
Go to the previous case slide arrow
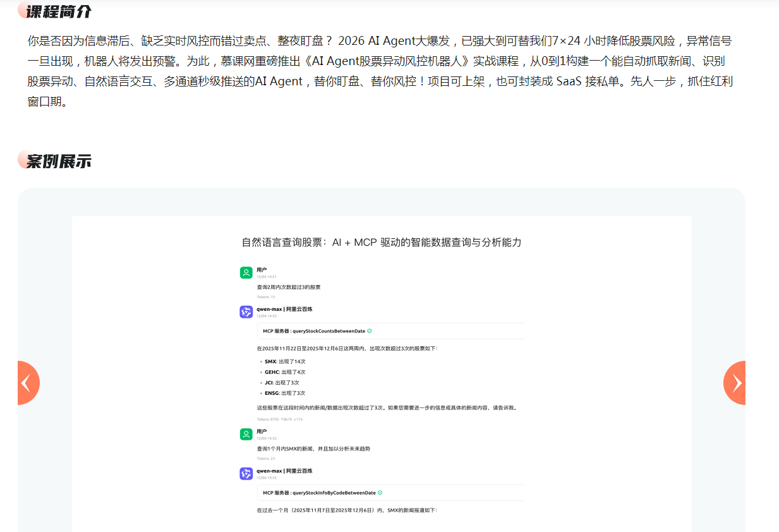coord(28,383)
